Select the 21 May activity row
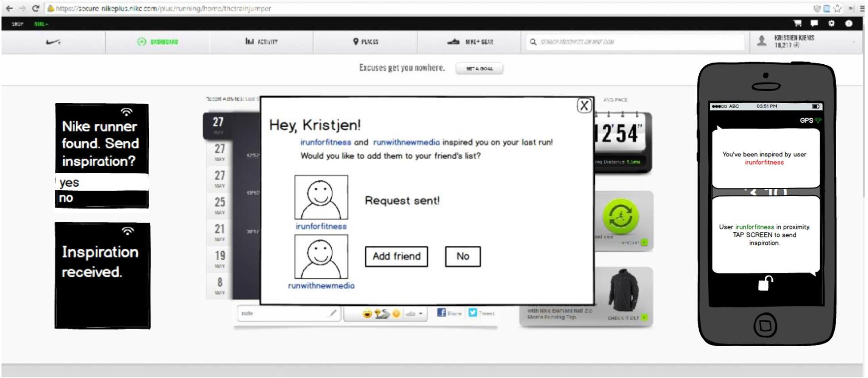This screenshot has height=378, width=868. (x=220, y=232)
